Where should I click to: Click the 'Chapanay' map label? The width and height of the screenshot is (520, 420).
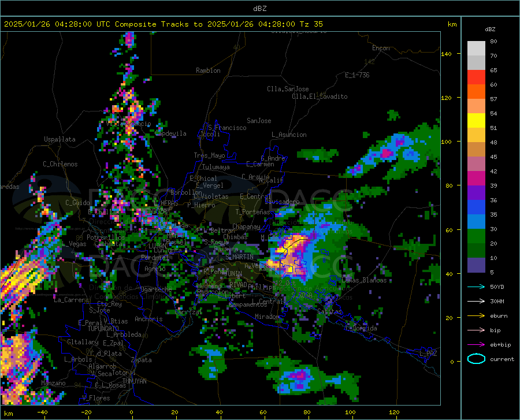click(x=246, y=226)
